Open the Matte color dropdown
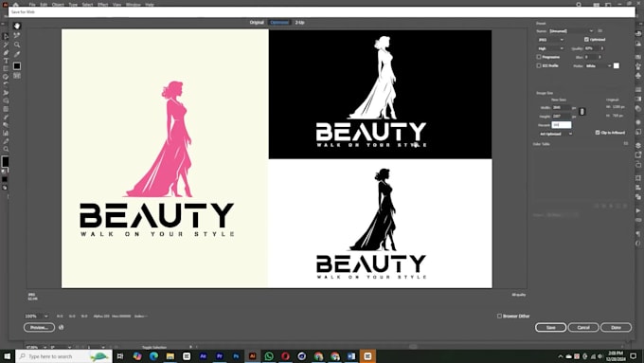The image size is (644, 363). [599, 65]
